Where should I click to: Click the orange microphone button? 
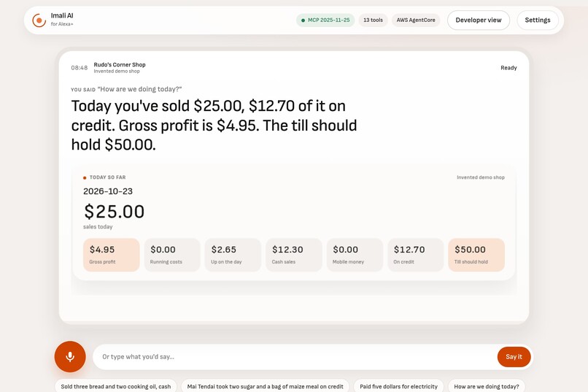(x=70, y=356)
